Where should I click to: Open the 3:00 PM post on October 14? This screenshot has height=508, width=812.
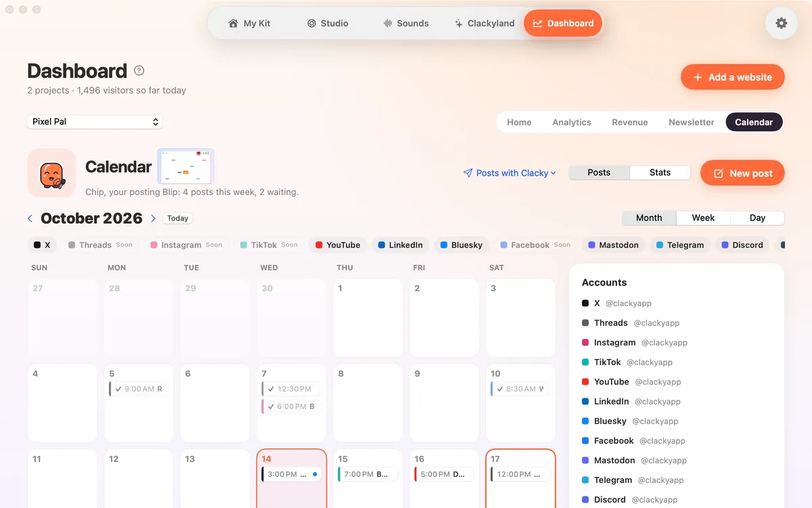point(292,474)
